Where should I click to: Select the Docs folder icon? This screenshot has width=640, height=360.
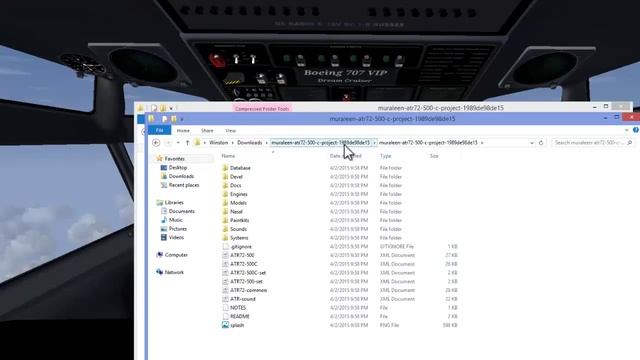[225, 185]
